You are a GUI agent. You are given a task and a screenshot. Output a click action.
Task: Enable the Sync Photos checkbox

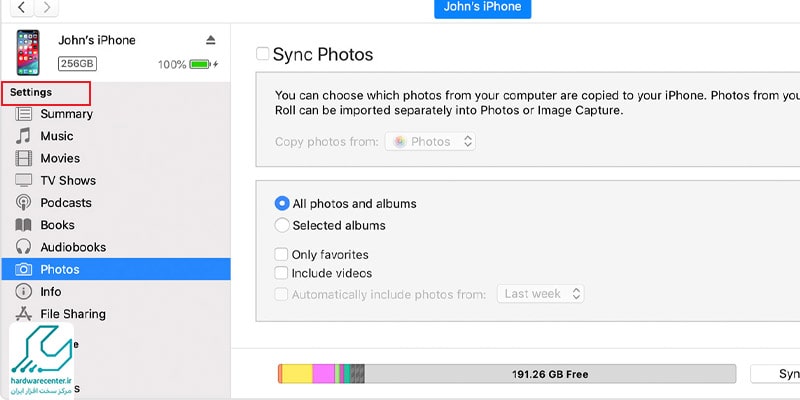(262, 54)
